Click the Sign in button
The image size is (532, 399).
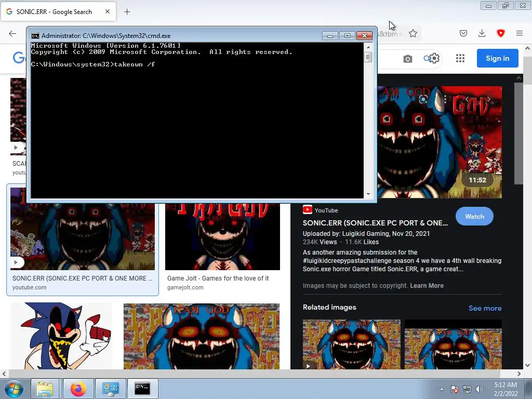(x=497, y=58)
